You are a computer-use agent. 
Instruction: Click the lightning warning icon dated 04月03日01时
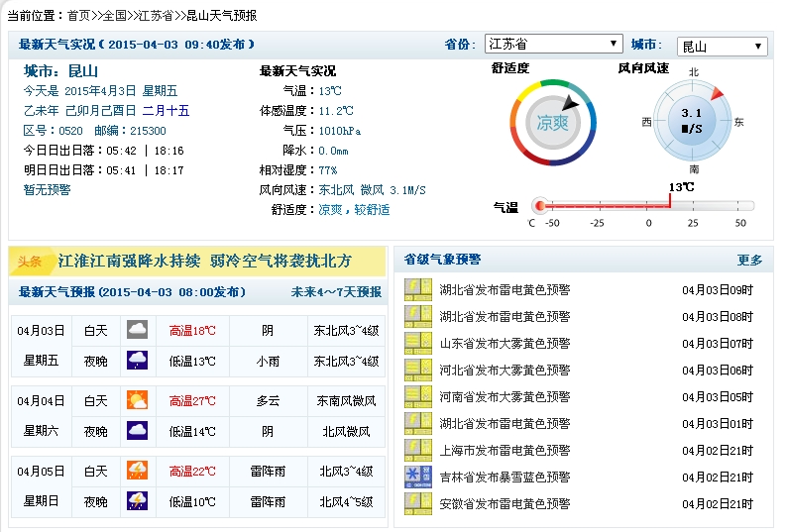click(x=418, y=423)
